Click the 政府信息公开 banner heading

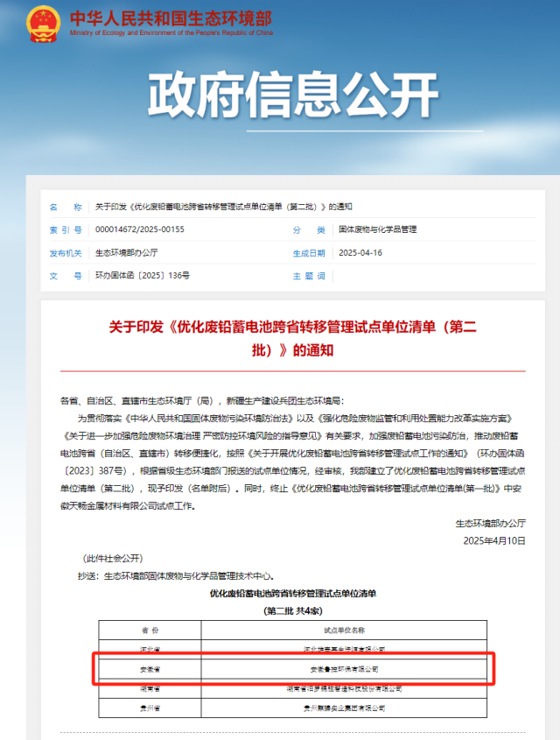click(x=280, y=95)
